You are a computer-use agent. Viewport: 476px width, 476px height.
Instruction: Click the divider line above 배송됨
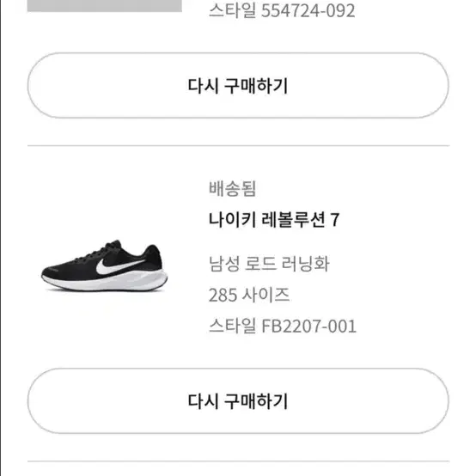click(x=238, y=146)
